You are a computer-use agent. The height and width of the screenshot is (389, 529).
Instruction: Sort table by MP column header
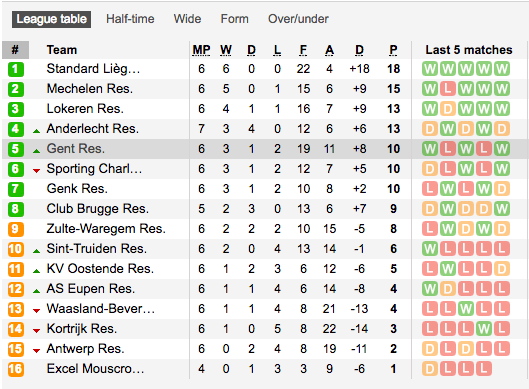pos(201,50)
